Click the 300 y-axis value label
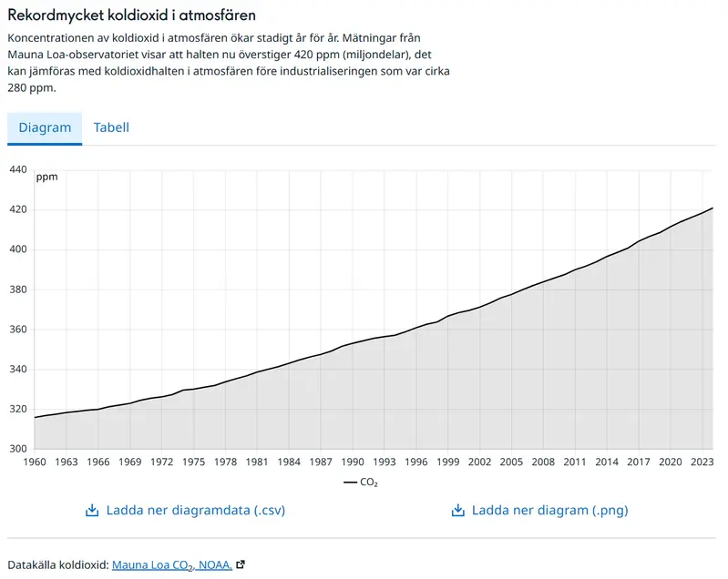Screen dimensions: 728x579 click(18, 449)
